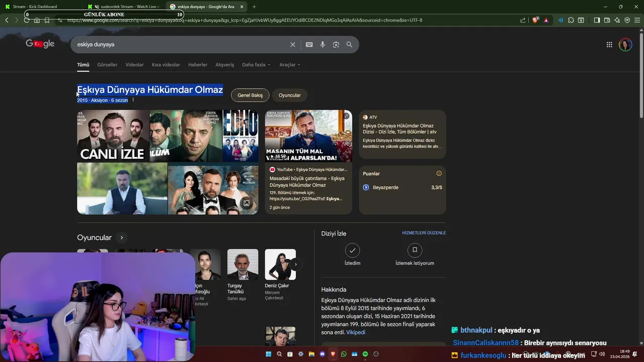Screen dimensions: 644x362
Task: Go to the Google homepage logo
Action: 40,44
